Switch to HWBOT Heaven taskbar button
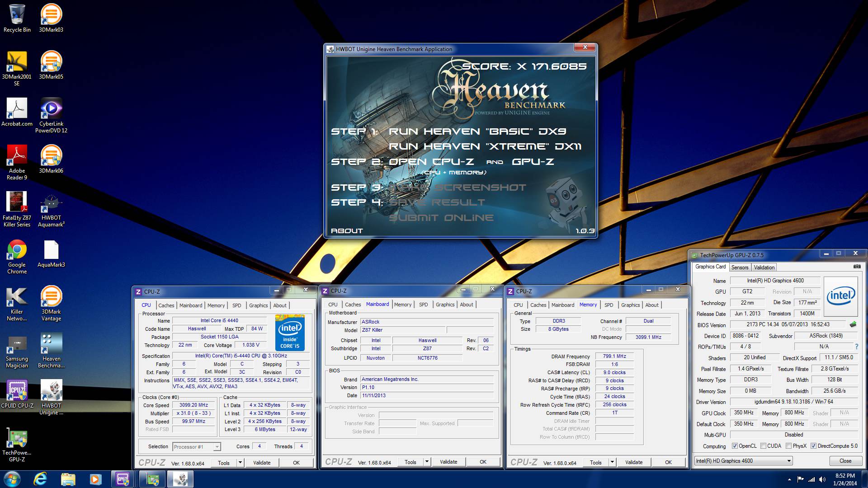 point(180,479)
